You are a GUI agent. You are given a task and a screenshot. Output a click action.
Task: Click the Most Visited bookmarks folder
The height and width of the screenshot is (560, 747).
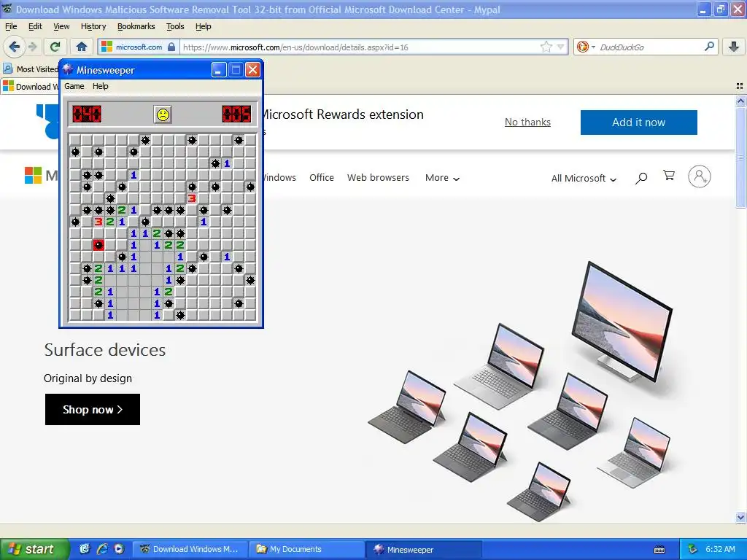click(x=31, y=69)
